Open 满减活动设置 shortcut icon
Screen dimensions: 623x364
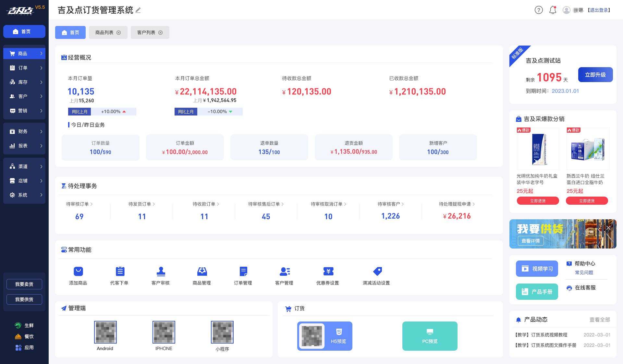[377, 271]
